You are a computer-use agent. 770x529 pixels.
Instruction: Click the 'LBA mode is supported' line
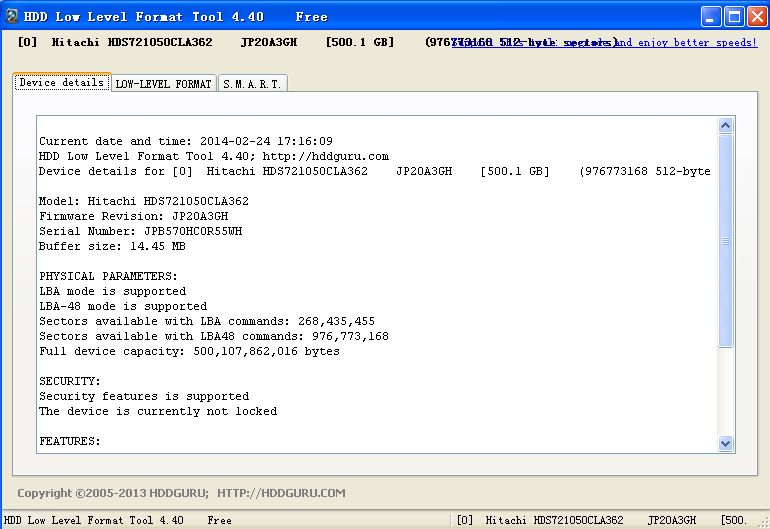click(x=112, y=291)
